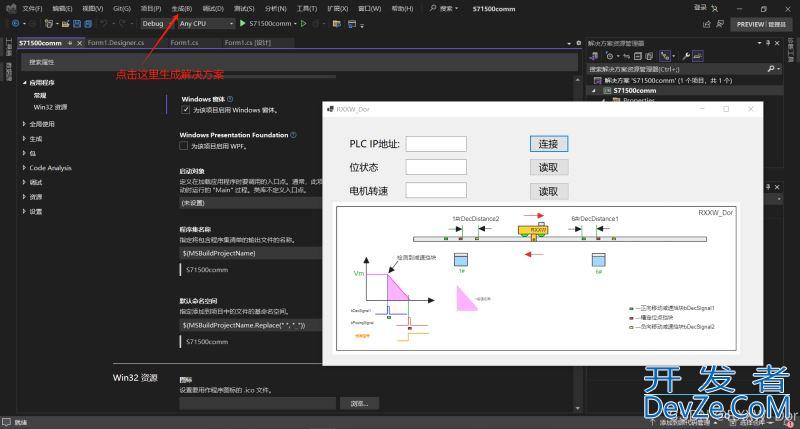Collapse the S71500comm project node
800x429 pixels.
pos(593,90)
